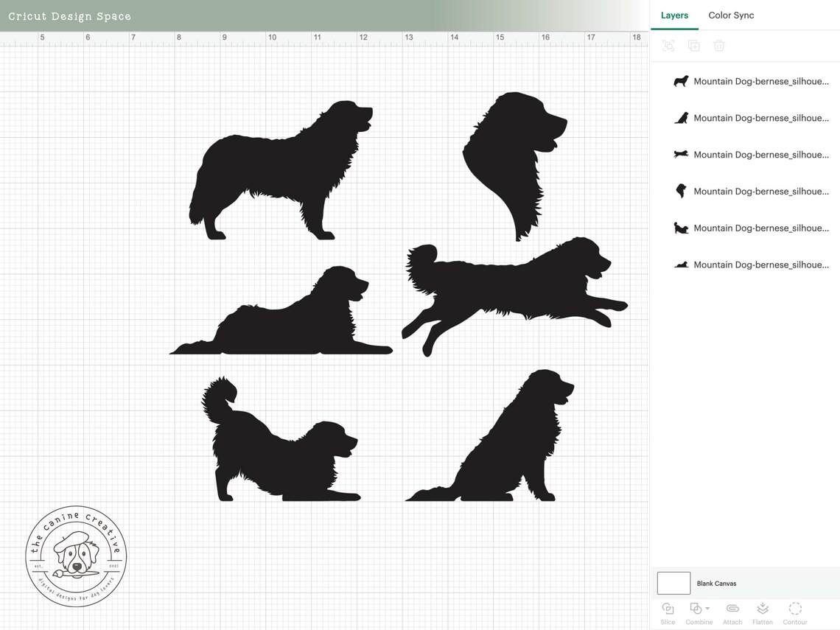The width and height of the screenshot is (840, 630).
Task: Click the Contour tool
Action: click(795, 613)
